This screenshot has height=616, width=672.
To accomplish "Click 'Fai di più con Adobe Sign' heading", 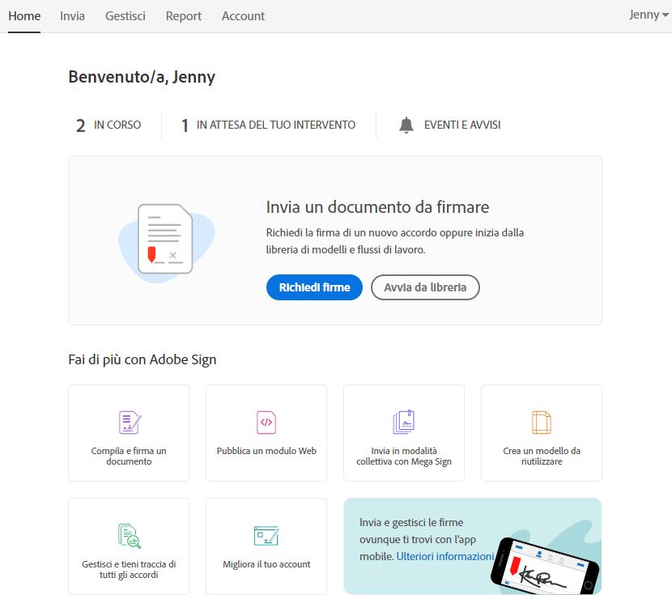I will tap(142, 359).
